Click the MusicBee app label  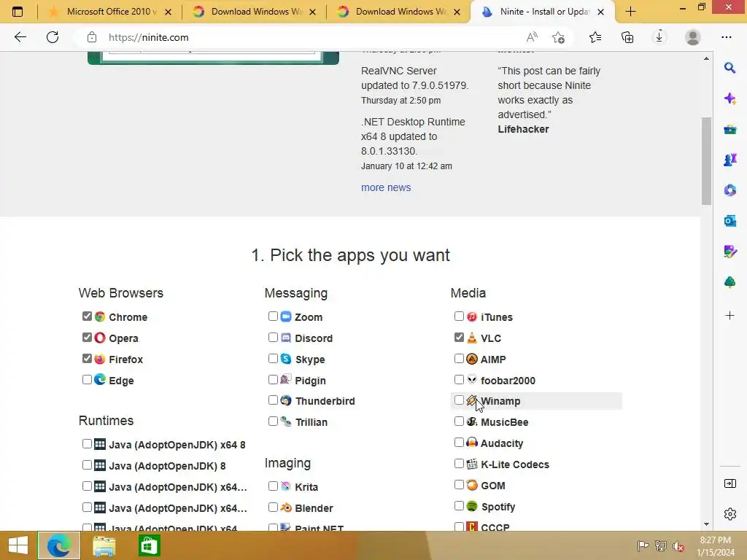pos(505,422)
